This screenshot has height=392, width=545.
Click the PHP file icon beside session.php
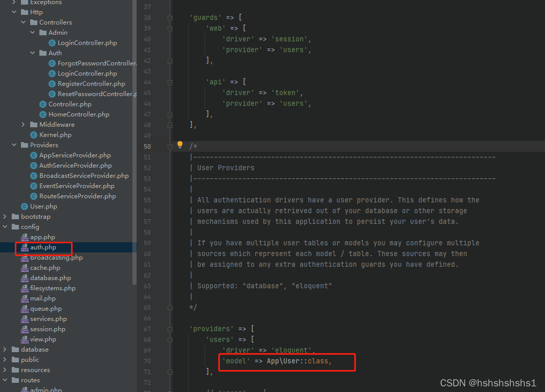(25, 329)
